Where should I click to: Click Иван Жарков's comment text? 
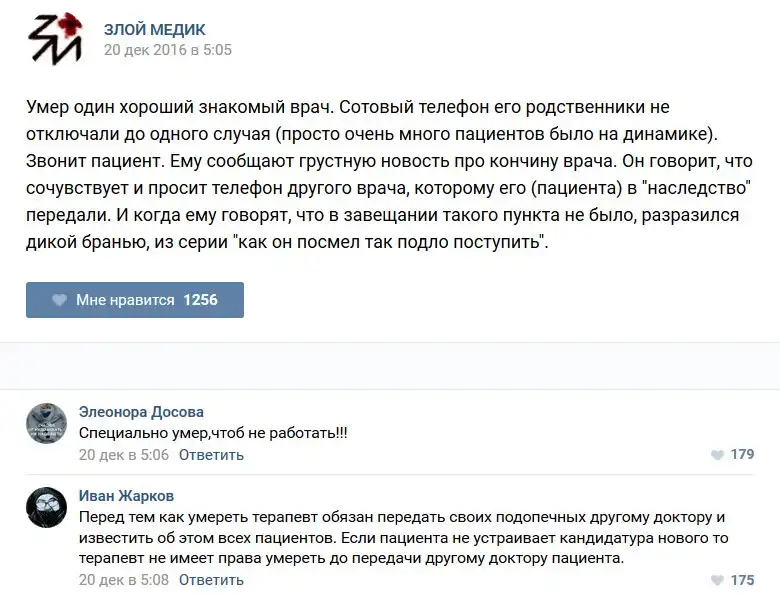pos(400,538)
